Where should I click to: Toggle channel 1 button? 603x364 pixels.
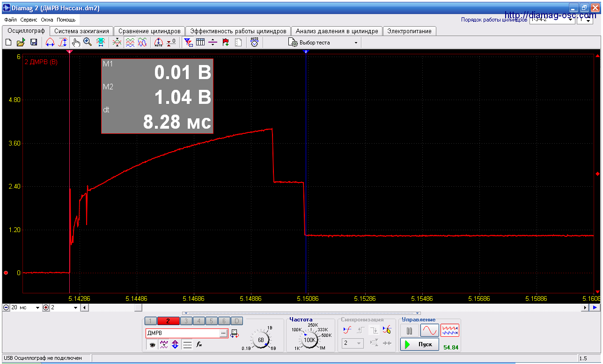click(151, 321)
